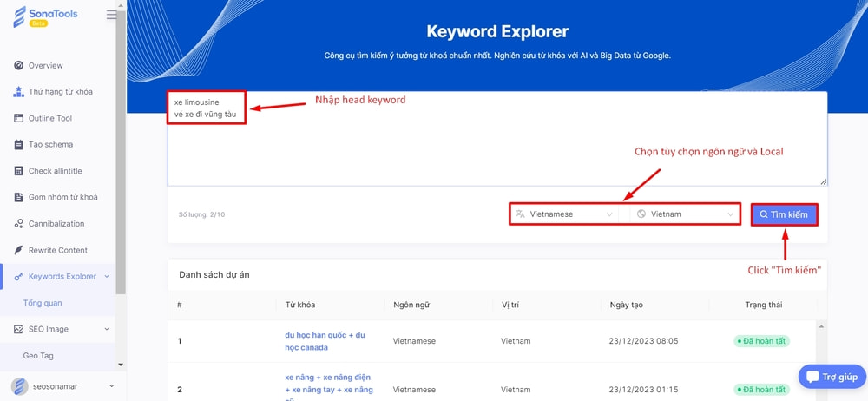Click the Overview icon in sidebar
The width and height of the screenshot is (868, 401).
(19, 66)
